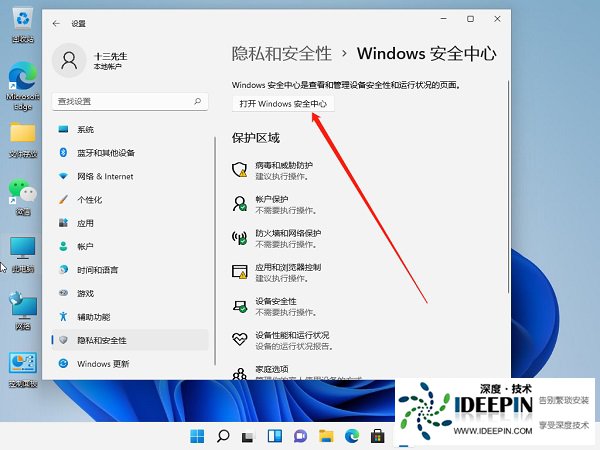The width and height of the screenshot is (600, 450).
Task: Select 隐私和安全性 in sidebar
Action: (130, 340)
